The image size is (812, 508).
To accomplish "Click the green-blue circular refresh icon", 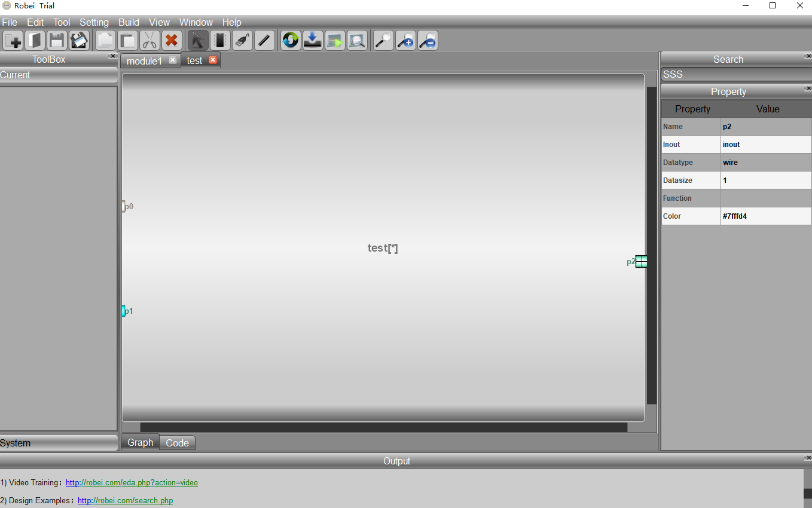I will click(291, 41).
